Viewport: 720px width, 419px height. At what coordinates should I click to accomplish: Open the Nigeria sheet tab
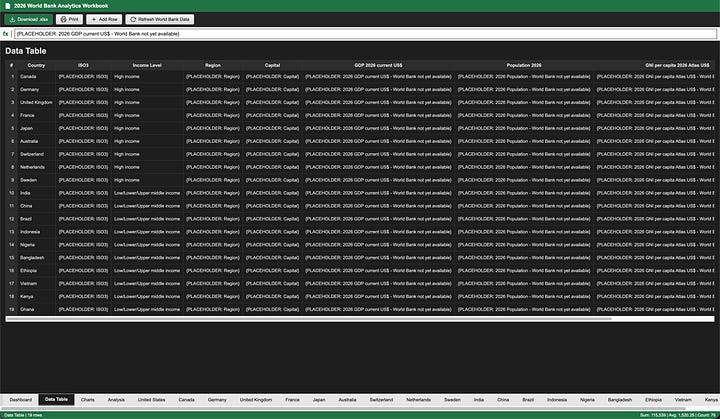pos(587,400)
